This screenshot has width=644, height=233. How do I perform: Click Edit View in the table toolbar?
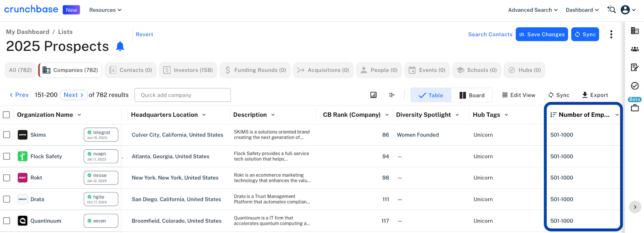click(519, 95)
